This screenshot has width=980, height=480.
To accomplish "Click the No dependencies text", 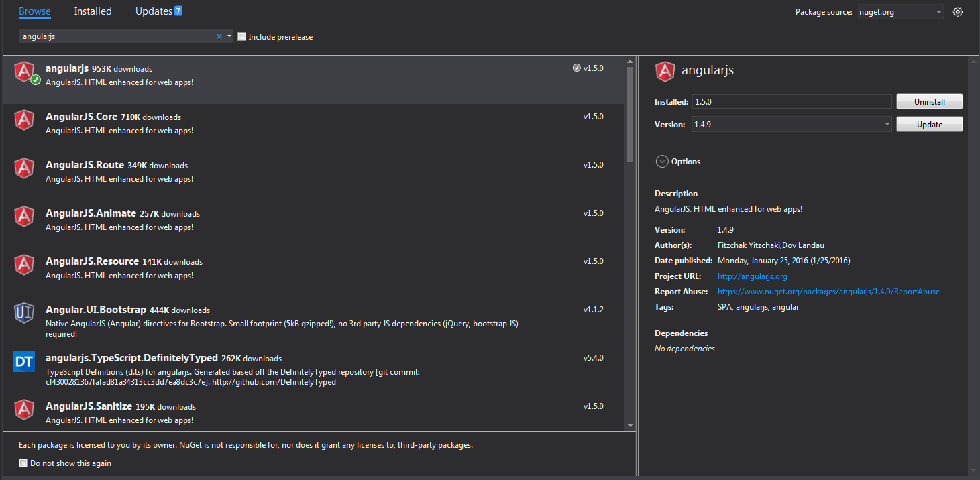I will tap(685, 349).
